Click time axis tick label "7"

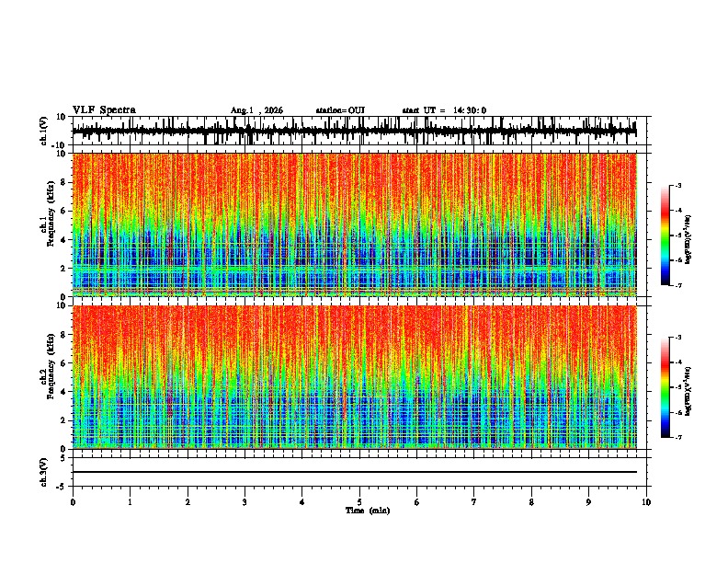tap(474, 502)
